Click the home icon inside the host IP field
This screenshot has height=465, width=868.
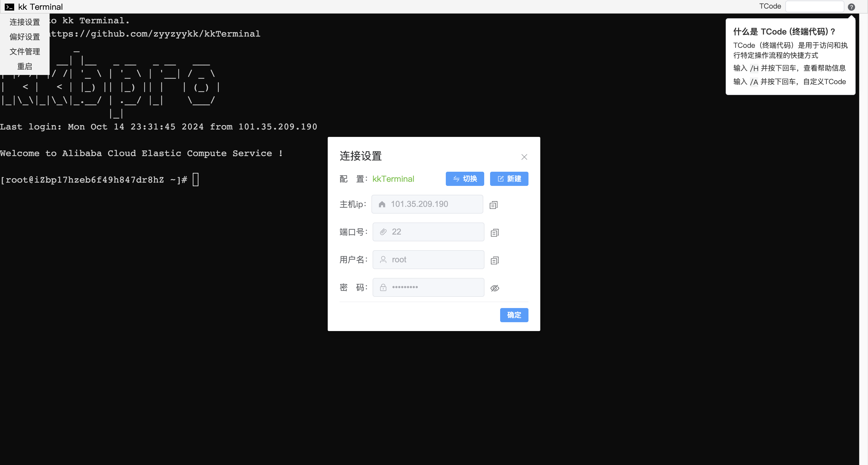point(382,204)
